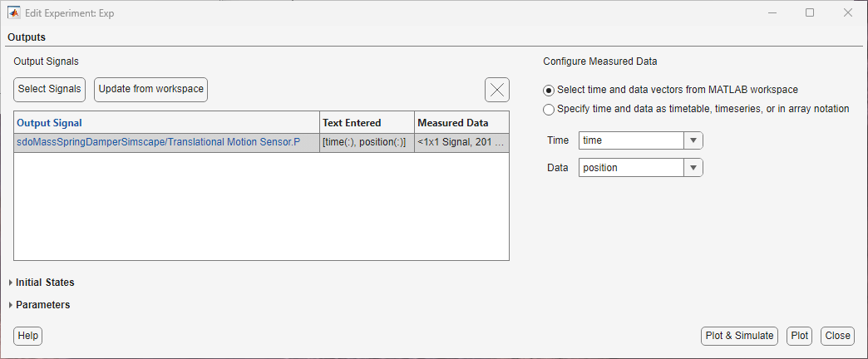
Task: Select the Translational Motion Sensor.P signal row
Action: 158,142
